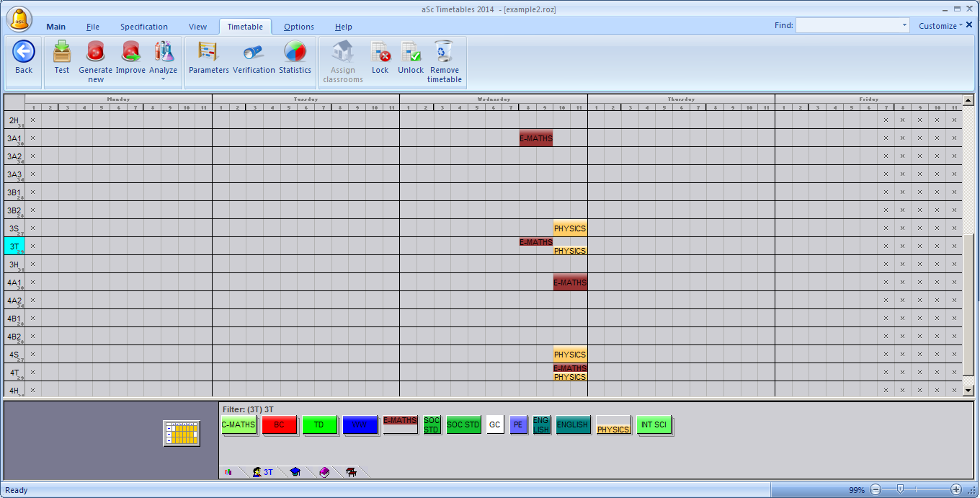Click the Back arrow icon
Screen dimensions: 980x498
[24, 53]
